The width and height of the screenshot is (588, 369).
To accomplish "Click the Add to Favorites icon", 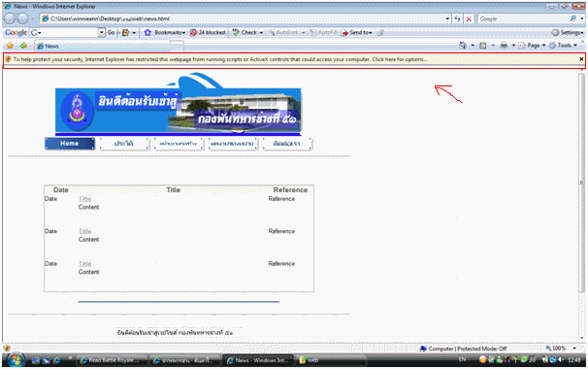I will (x=23, y=46).
